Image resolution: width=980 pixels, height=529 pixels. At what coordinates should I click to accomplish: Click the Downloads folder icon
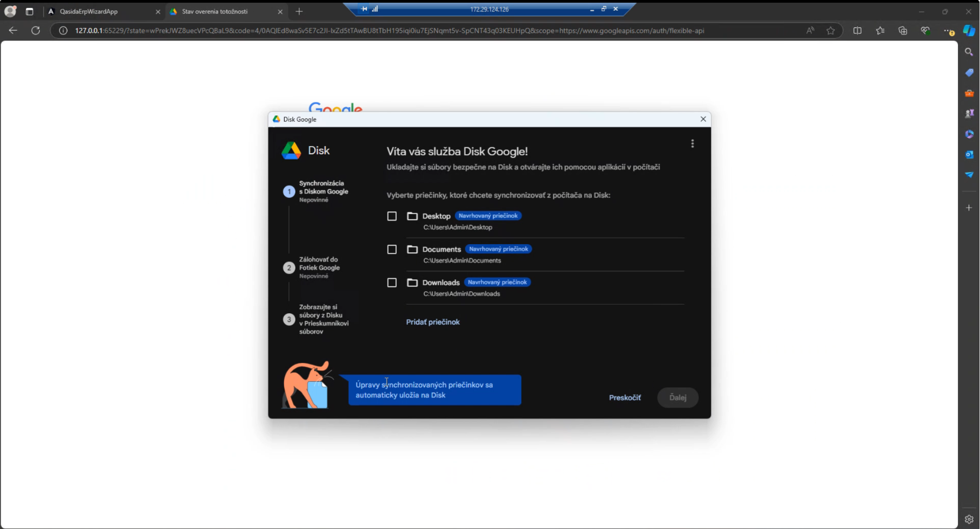[412, 283]
